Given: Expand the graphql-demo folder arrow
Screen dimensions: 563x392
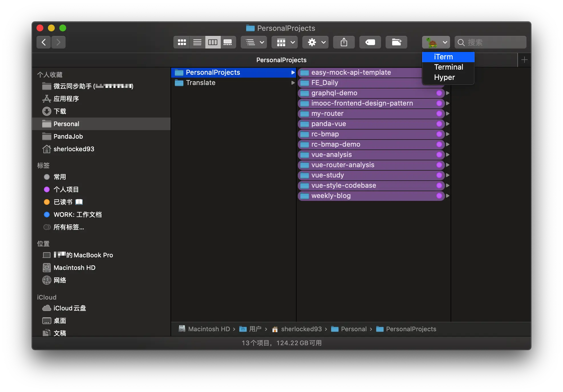Looking at the screenshot, I should 448,93.
